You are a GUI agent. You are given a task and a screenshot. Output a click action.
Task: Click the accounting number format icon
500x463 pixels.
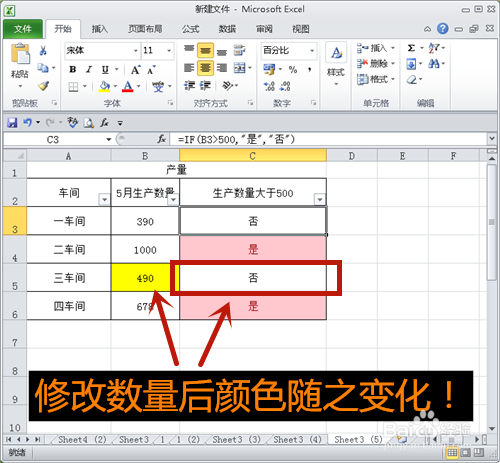tap(269, 69)
